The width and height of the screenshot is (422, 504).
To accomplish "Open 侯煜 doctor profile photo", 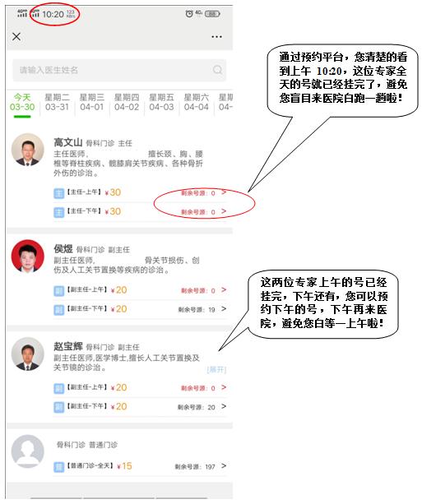I will (x=28, y=256).
